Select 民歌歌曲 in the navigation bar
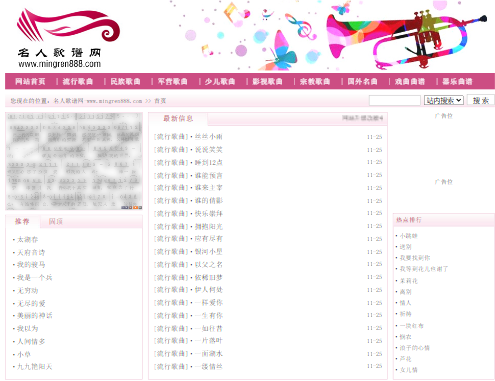 click(x=125, y=81)
